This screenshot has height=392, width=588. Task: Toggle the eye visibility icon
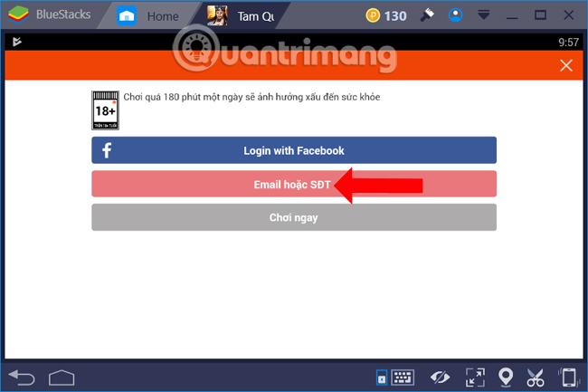pyautogui.click(x=441, y=378)
